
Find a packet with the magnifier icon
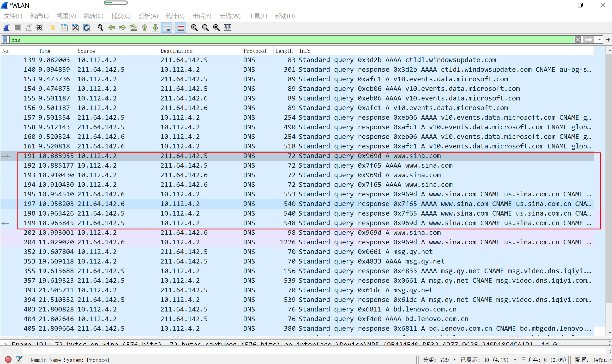[100, 28]
